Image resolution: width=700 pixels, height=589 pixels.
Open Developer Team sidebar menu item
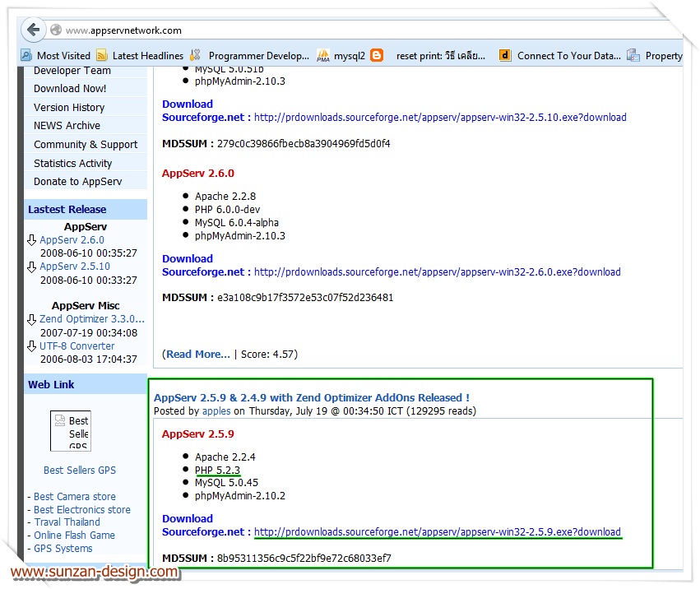click(72, 71)
